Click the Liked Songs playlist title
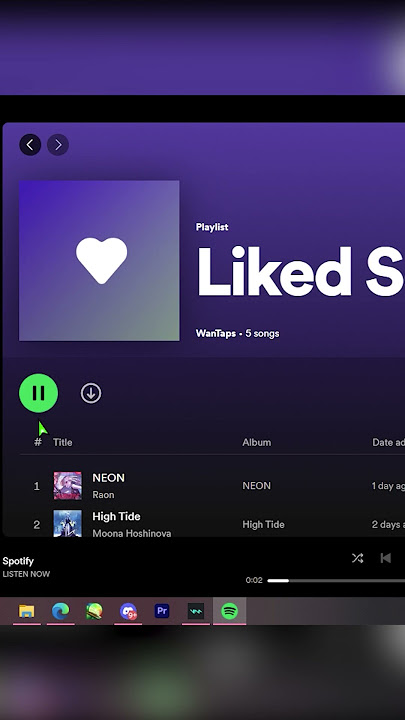The height and width of the screenshot is (720, 405). [x=301, y=272]
